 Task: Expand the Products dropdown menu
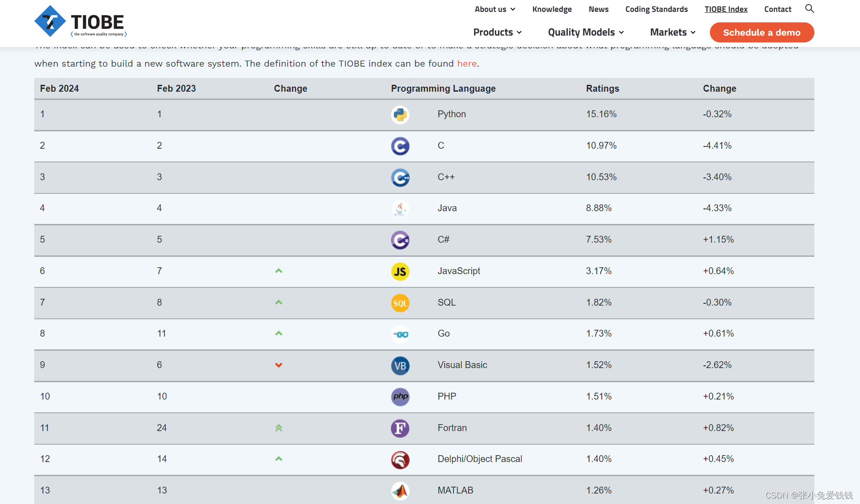pyautogui.click(x=497, y=32)
